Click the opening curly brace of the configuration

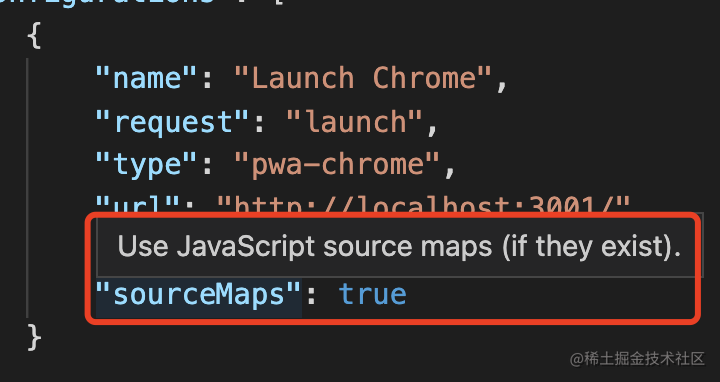[x=34, y=35]
